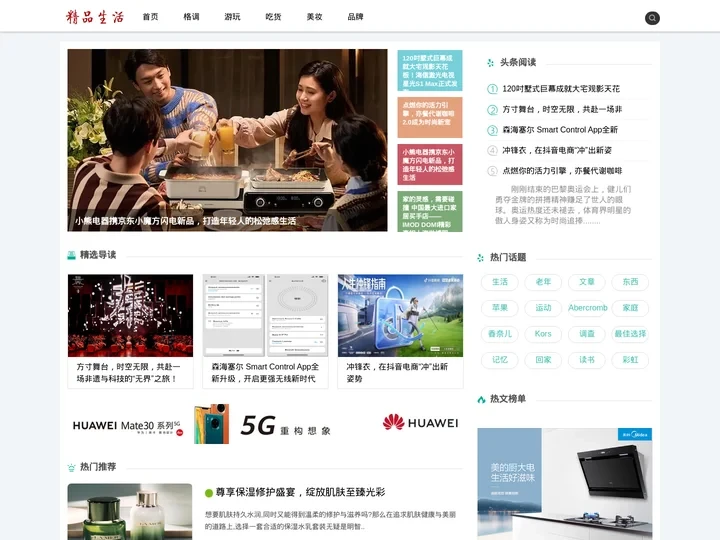Viewport: 720px width, 540px height.
Task: Click the 回家 topic tag
Action: [543, 360]
